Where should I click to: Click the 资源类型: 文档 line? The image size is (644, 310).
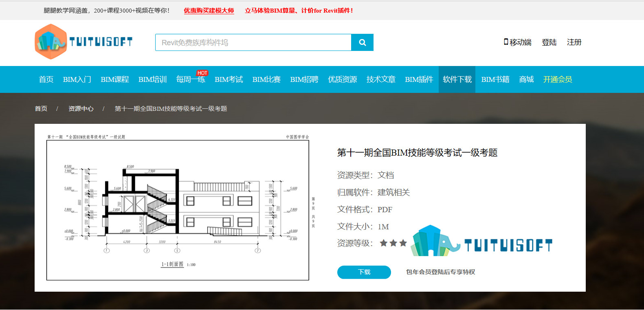click(x=365, y=175)
